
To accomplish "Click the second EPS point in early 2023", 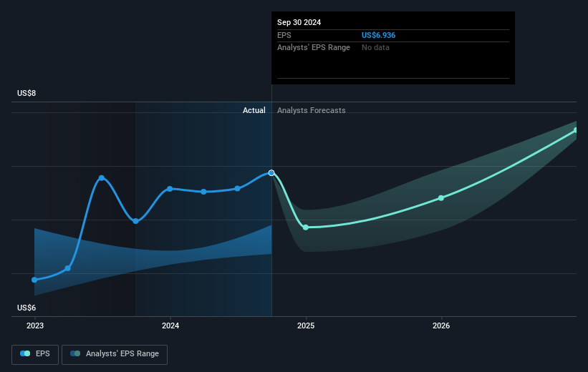I will (68, 268).
